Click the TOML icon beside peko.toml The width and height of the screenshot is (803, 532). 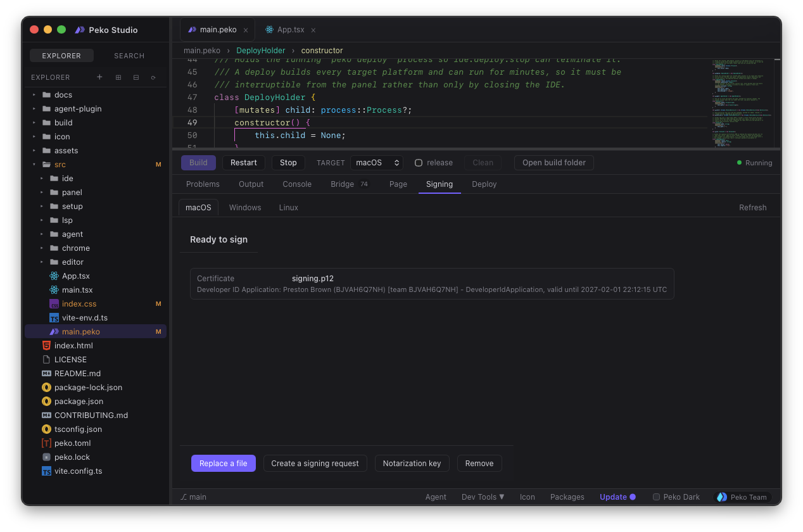(46, 443)
